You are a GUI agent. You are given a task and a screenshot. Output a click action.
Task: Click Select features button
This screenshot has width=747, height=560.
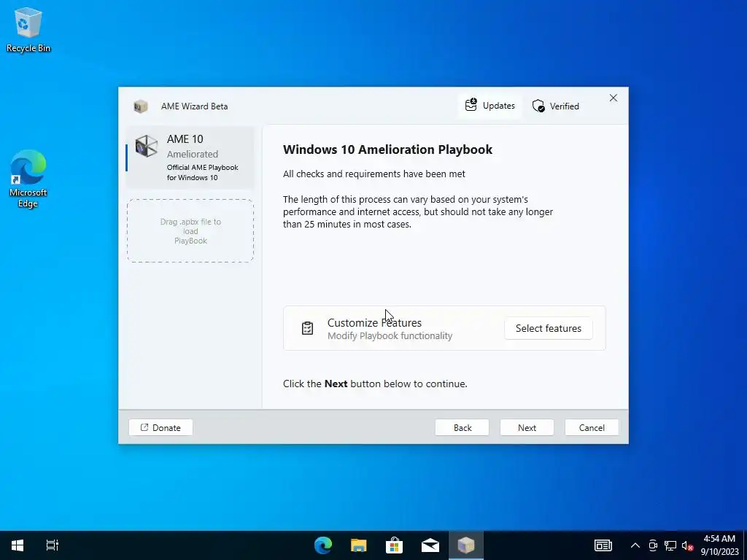tap(549, 328)
